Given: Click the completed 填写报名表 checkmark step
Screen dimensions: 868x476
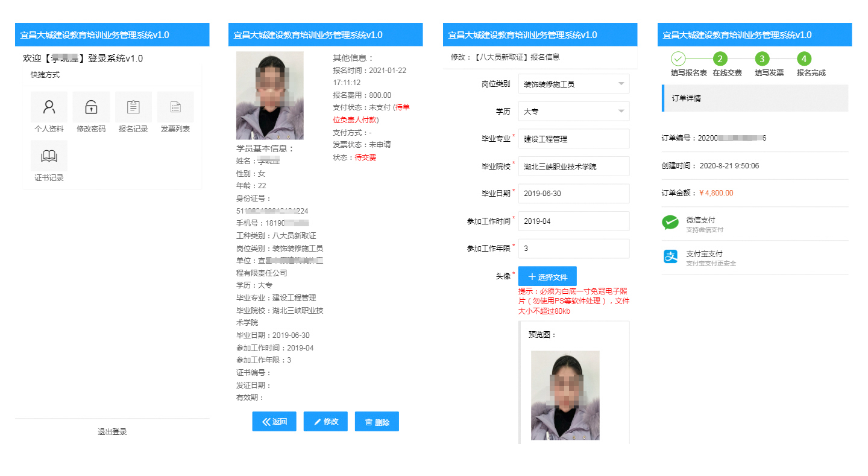Looking at the screenshot, I should pyautogui.click(x=678, y=59).
